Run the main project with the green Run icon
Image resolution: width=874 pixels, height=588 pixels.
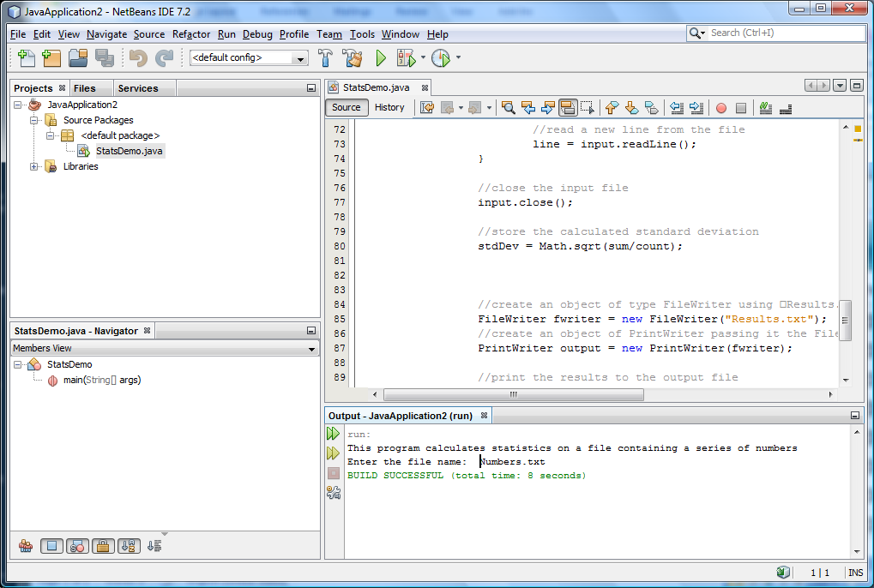(x=380, y=57)
